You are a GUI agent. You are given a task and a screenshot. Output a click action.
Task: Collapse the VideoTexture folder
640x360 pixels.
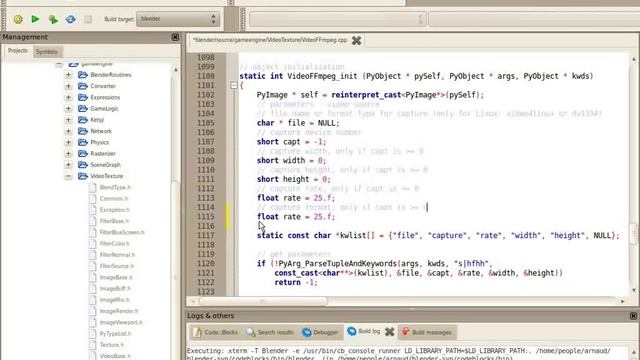click(68, 176)
